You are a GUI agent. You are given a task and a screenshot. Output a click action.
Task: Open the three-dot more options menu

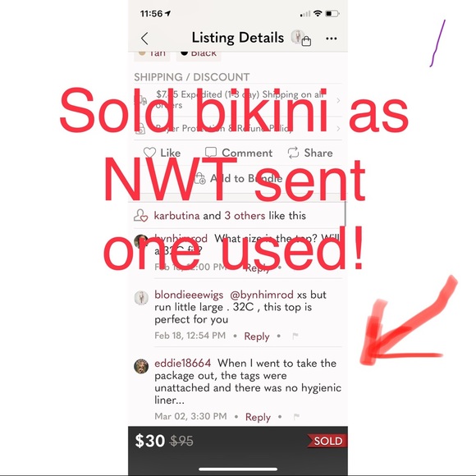pos(332,39)
